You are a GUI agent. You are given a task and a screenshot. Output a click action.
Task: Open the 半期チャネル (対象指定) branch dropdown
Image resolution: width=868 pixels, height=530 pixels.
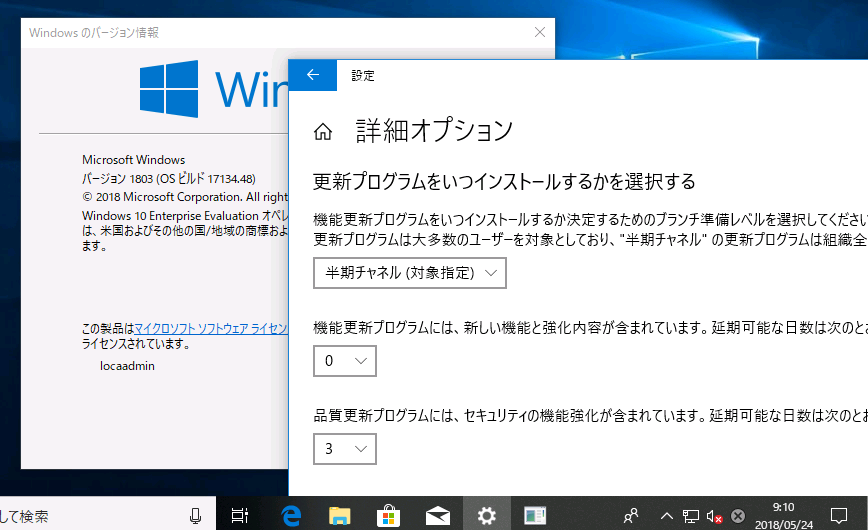pyautogui.click(x=410, y=272)
